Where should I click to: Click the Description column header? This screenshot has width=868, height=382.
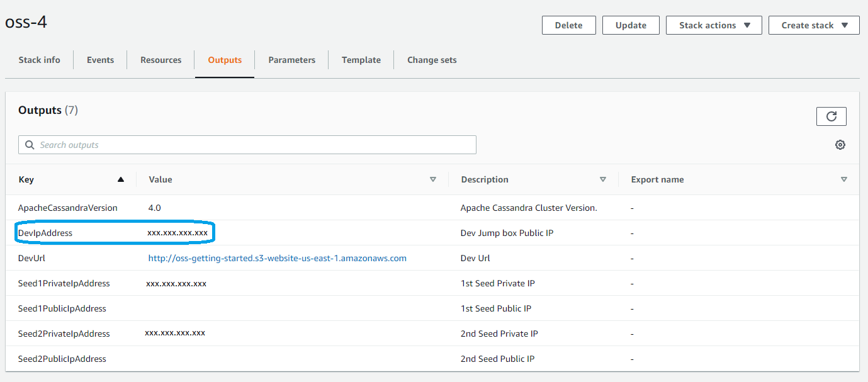point(485,179)
